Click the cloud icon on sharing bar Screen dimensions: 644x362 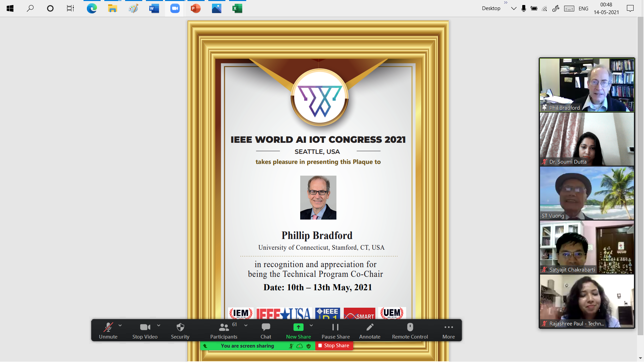coord(300,346)
